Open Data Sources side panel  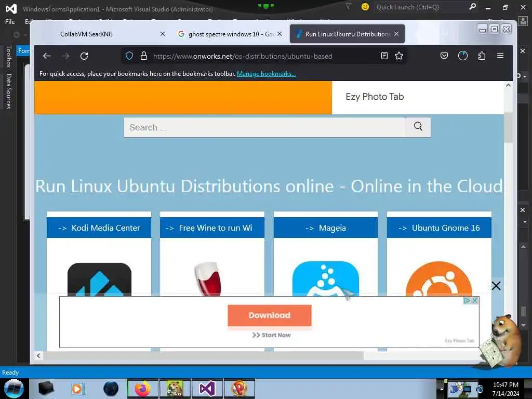pyautogui.click(x=8, y=91)
